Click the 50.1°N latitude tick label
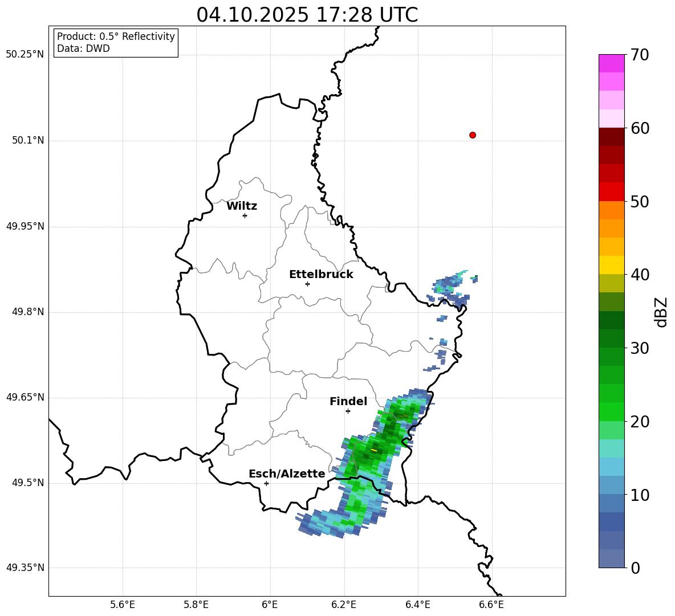This screenshot has width=675, height=616. click(x=28, y=141)
